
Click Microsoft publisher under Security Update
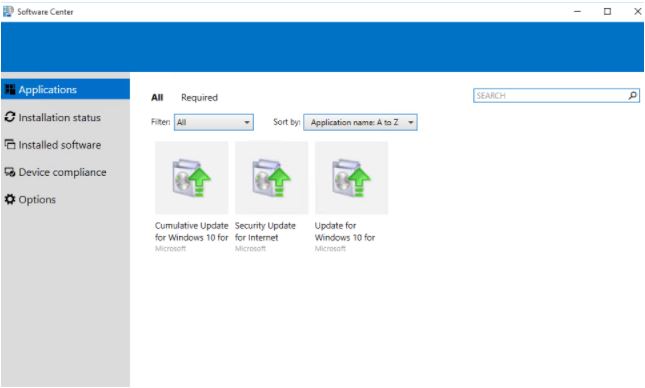250,249
